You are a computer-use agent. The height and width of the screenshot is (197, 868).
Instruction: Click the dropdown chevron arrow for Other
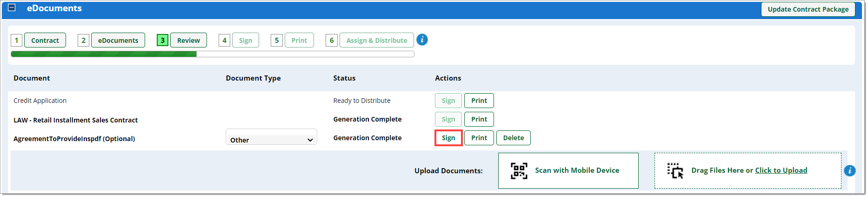pos(310,140)
